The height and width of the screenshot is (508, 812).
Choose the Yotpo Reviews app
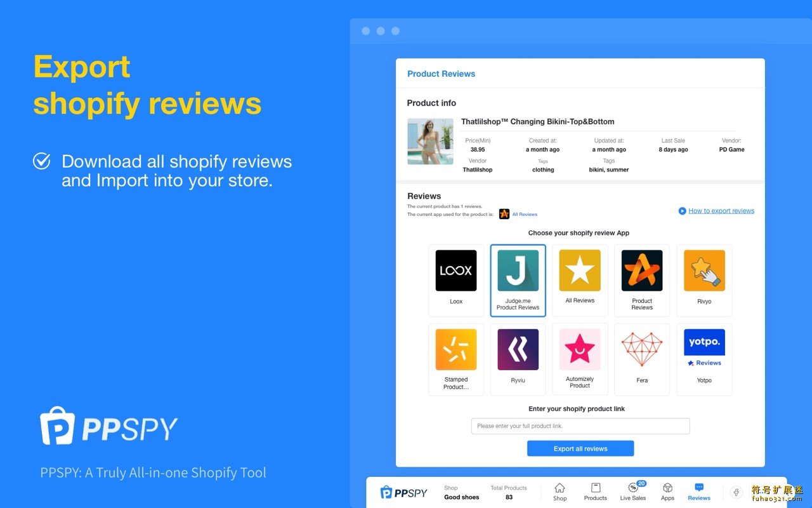click(704, 359)
